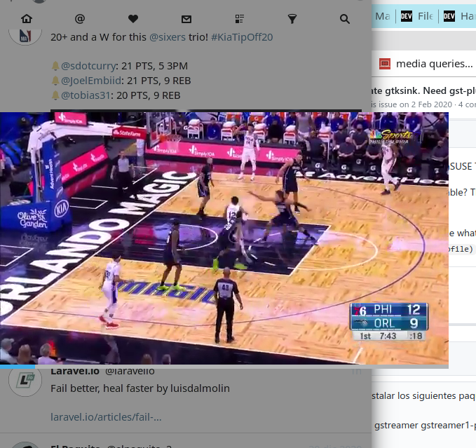Open the Direct Messages envelope icon
The image size is (476, 448).
(186, 19)
